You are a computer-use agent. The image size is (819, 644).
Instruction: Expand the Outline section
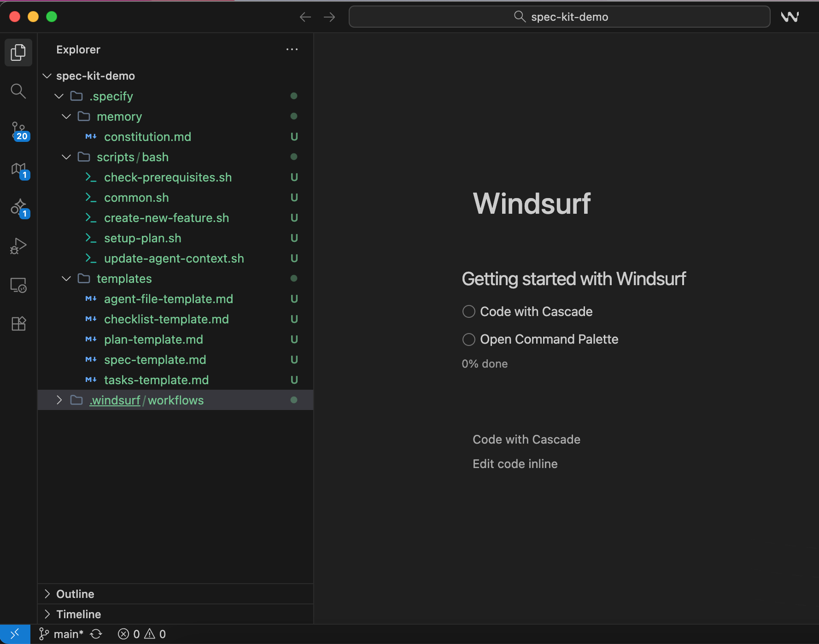[x=75, y=594]
